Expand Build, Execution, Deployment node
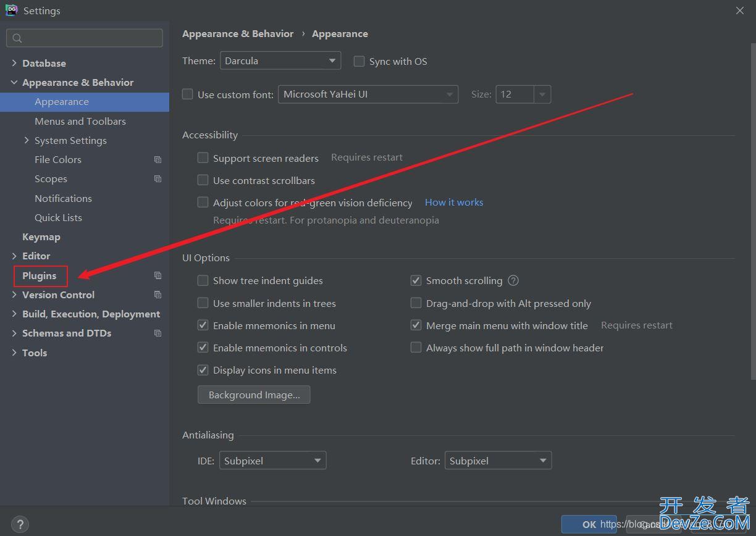 pyautogui.click(x=14, y=314)
